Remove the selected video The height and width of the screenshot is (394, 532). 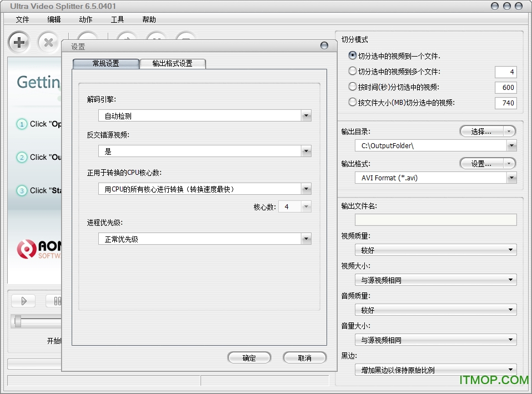[48, 42]
